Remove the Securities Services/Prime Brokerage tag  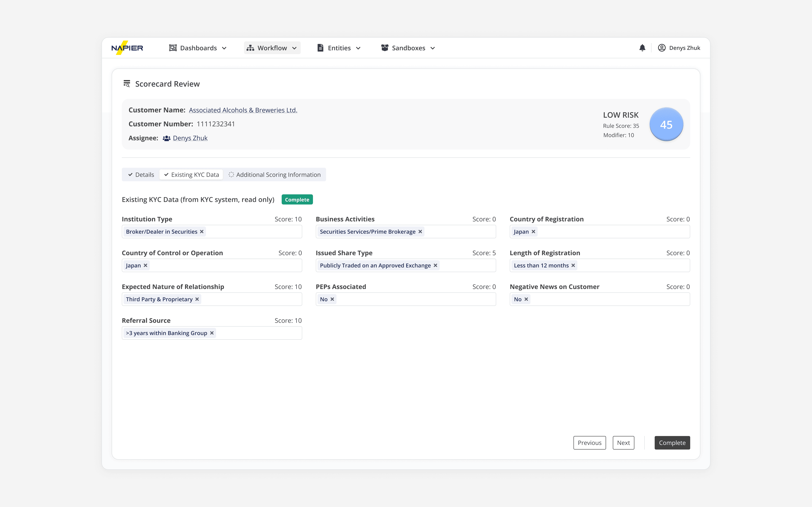tap(420, 232)
